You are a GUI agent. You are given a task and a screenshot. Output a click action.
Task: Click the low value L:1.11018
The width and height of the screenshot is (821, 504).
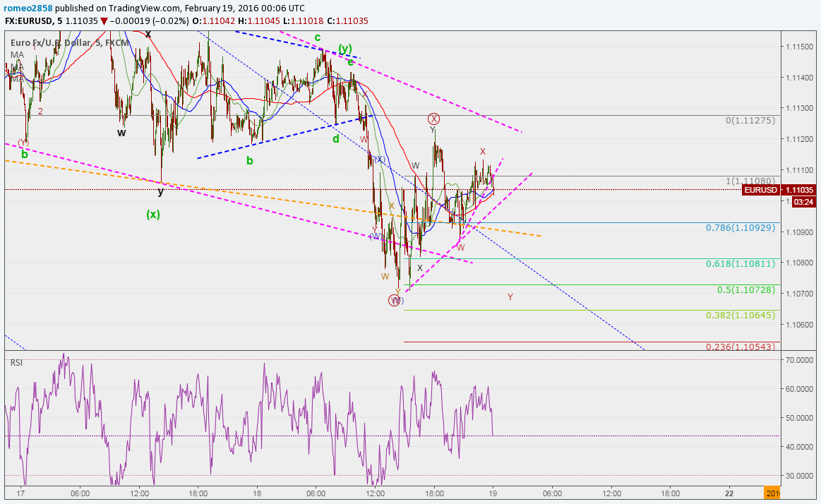click(x=303, y=21)
